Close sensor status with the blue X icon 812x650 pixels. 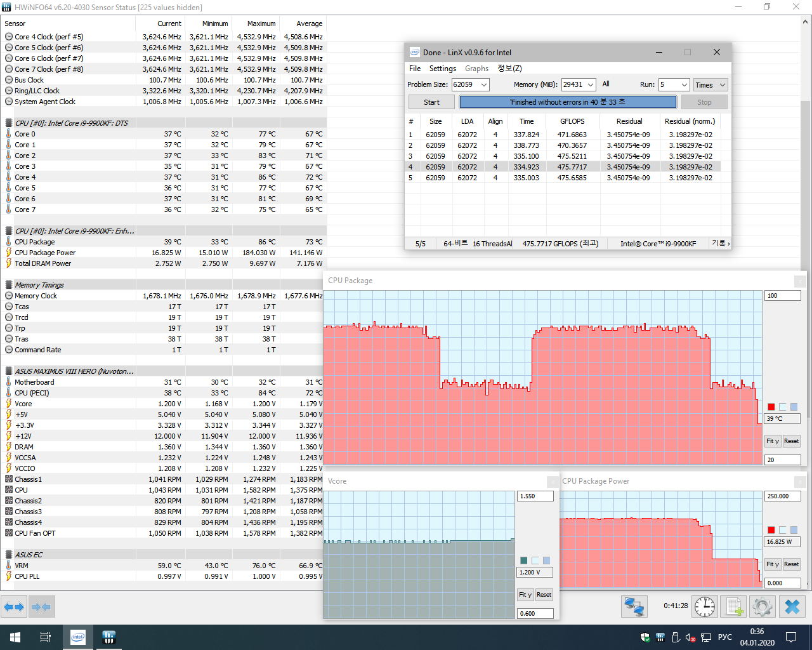[792, 607]
